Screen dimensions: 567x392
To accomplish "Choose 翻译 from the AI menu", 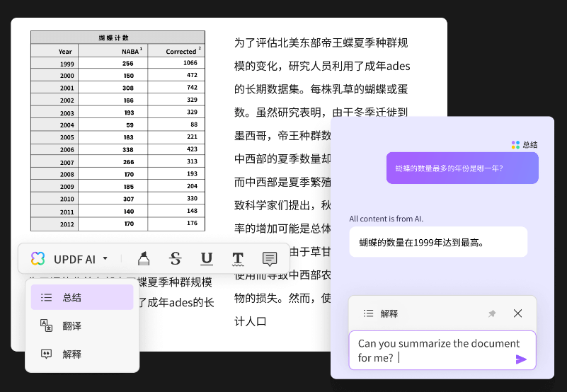I will click(82, 325).
